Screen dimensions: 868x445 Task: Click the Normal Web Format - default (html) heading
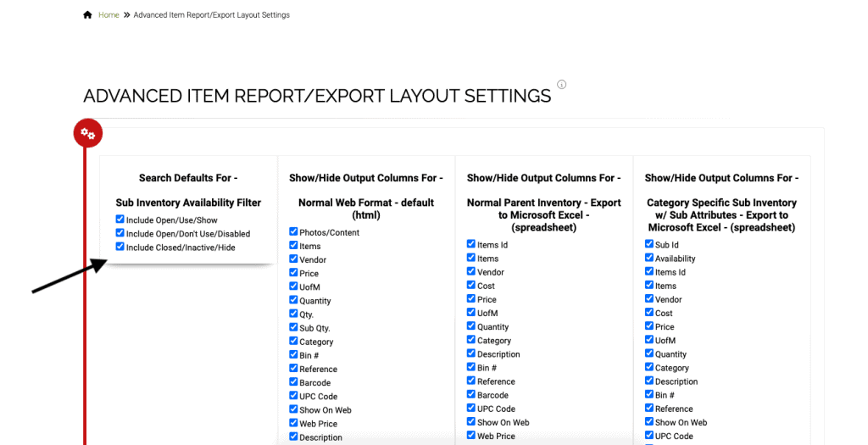(366, 209)
